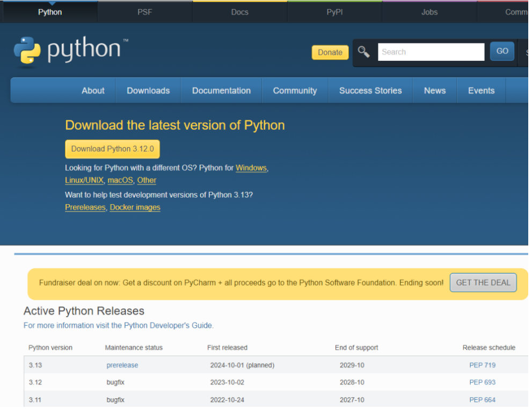Open the Python top meta tab
Image resolution: width=532 pixels, height=410 pixels.
[x=50, y=12]
